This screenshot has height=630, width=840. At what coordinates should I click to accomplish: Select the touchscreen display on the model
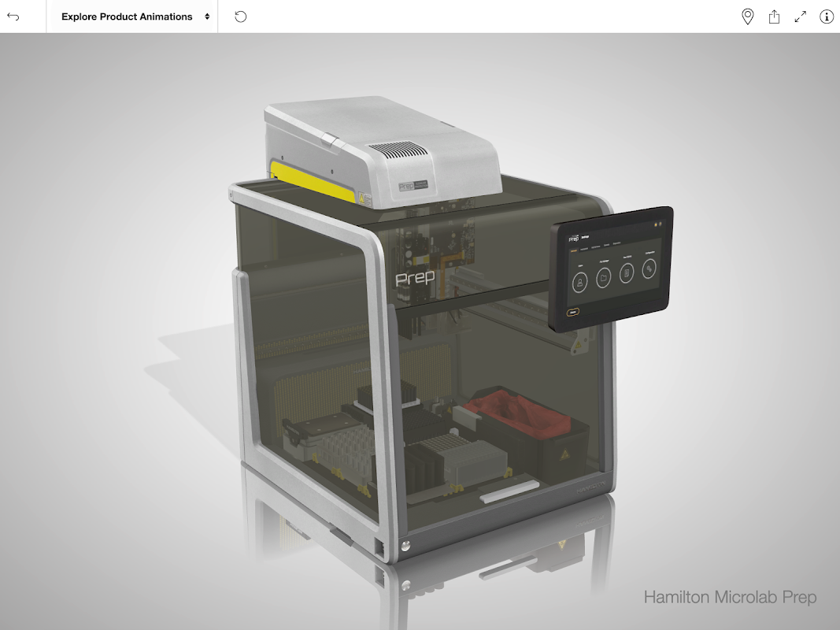point(611,269)
